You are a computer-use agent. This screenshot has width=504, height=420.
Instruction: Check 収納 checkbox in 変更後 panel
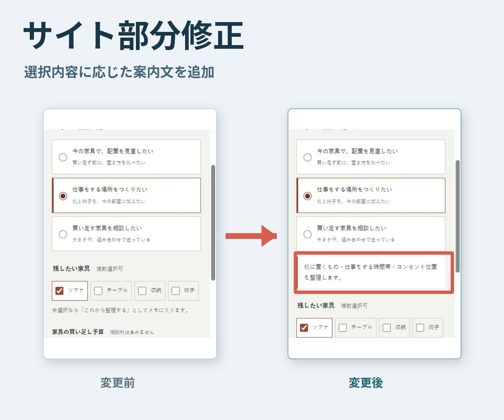(x=387, y=327)
